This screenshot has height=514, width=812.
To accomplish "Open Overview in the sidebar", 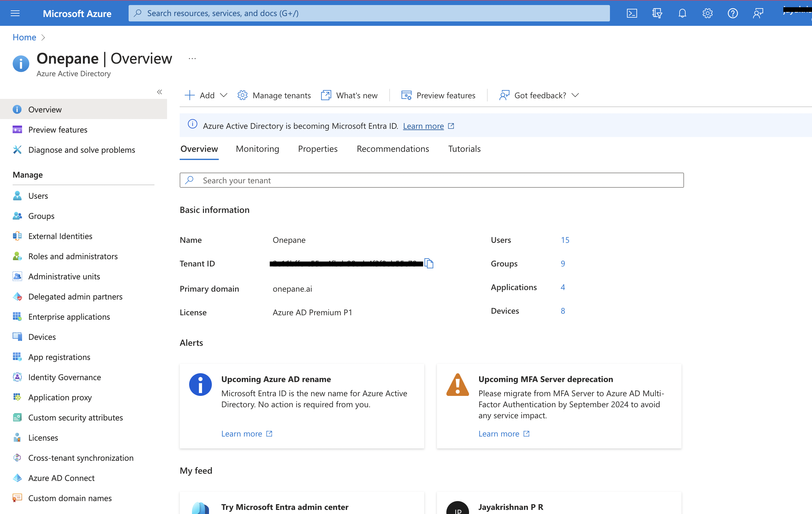I will coord(83,109).
